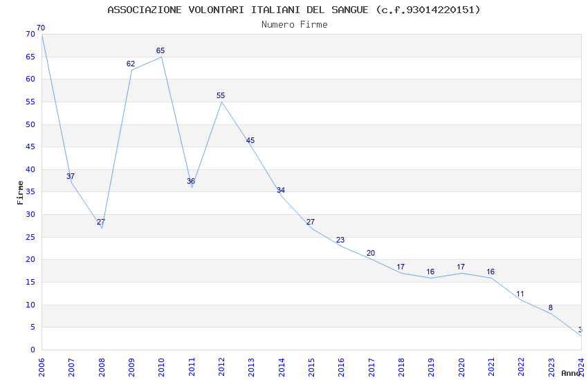
Task: Click the x-axis year 2011
Action: click(192, 367)
